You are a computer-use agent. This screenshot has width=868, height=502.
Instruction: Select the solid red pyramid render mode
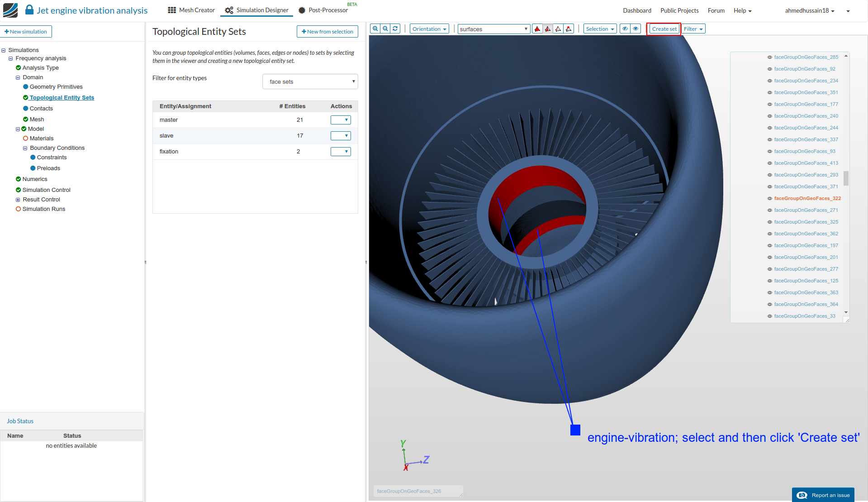(537, 29)
